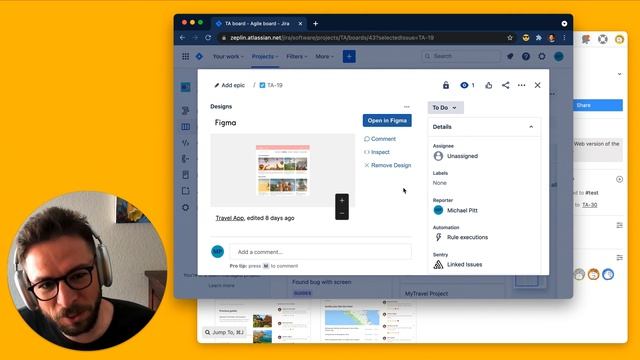This screenshot has height=360, width=640.
Task: Click the map screen thumbnail in the background window
Action: [x=352, y=318]
